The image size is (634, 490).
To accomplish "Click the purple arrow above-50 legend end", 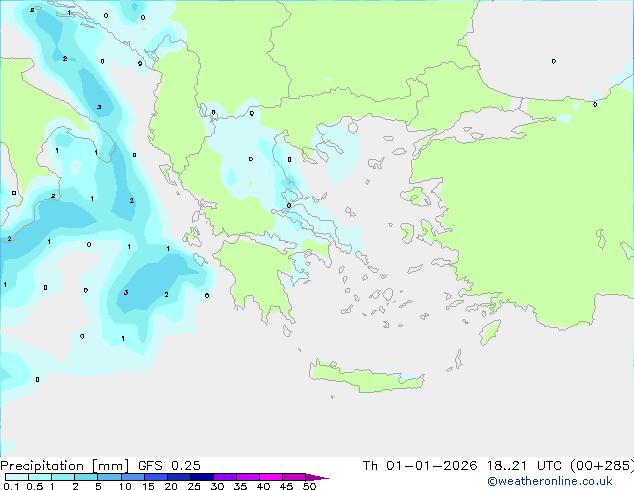I will pos(317,477).
